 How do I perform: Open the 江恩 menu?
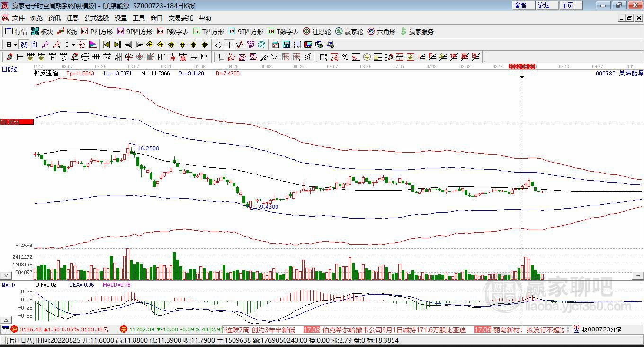[x=72, y=18]
